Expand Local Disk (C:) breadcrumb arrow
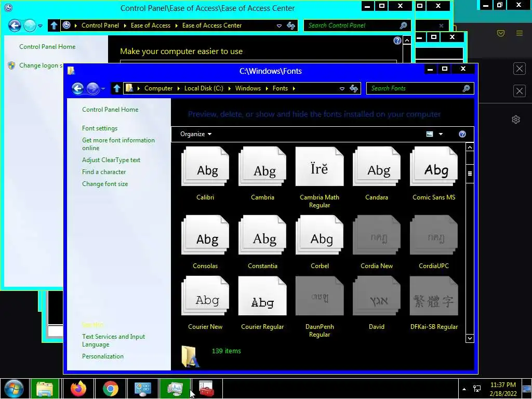Viewport: 532px width, 399px height. 229,88
